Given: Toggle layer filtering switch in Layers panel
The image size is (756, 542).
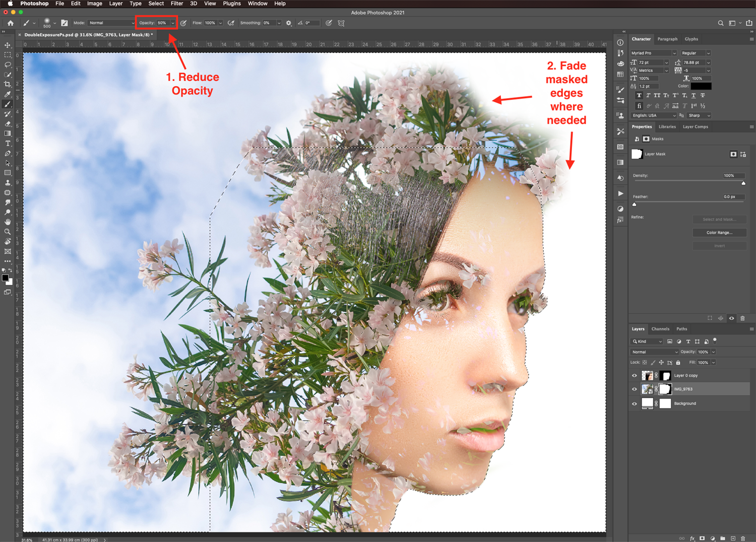Looking at the screenshot, I should click(715, 341).
